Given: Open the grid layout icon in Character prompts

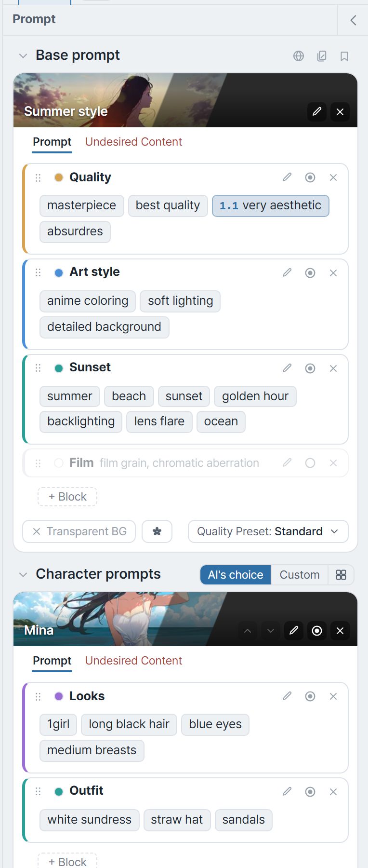Looking at the screenshot, I should coord(341,575).
